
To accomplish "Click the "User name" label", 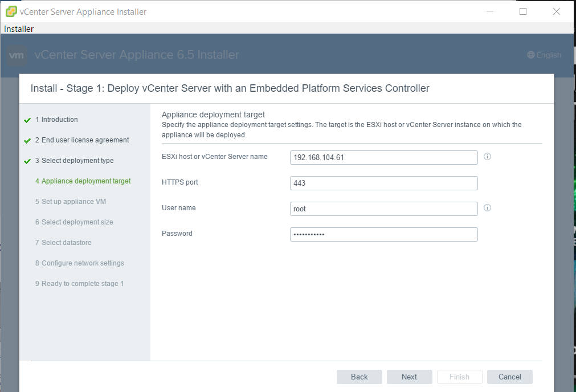I will tap(178, 208).
